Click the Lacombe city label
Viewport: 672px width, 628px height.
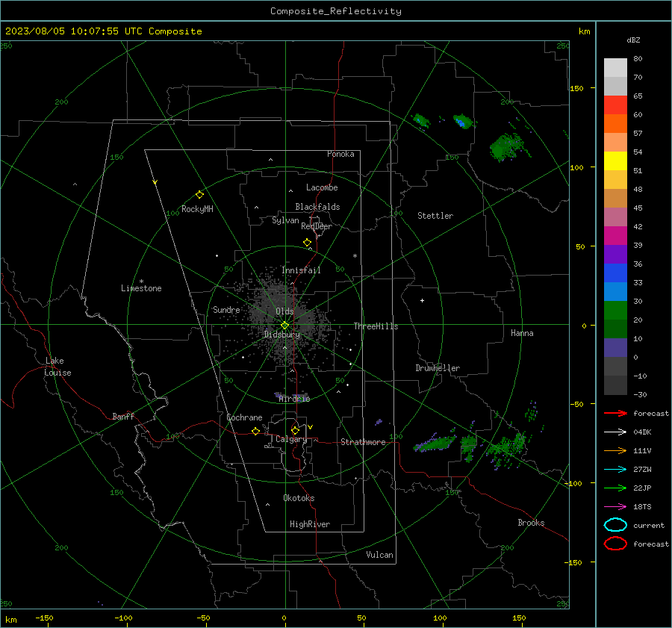[x=322, y=187]
